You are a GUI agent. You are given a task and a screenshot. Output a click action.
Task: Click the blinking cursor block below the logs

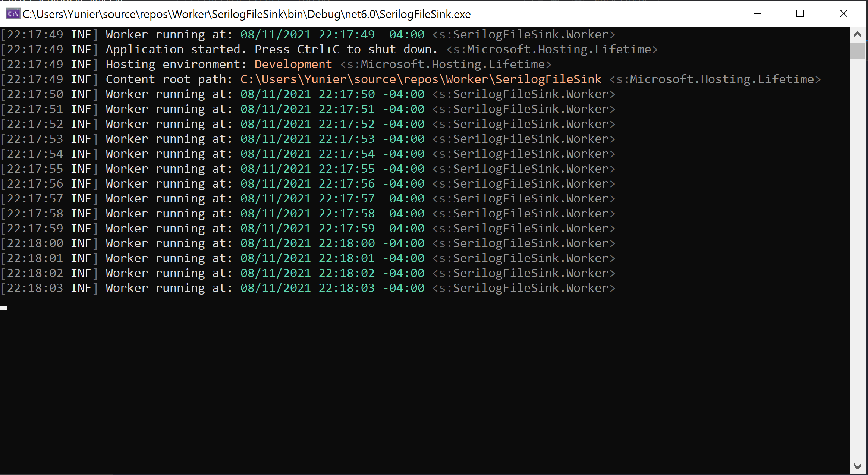pyautogui.click(x=4, y=308)
